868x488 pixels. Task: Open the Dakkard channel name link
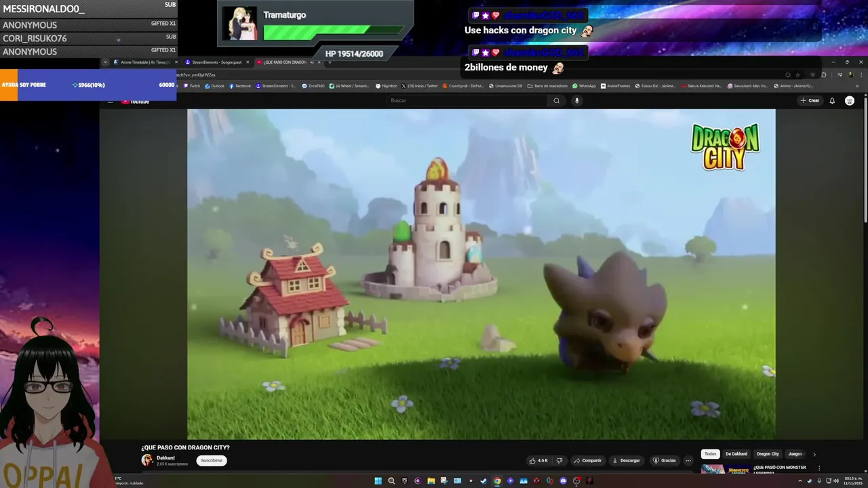click(x=165, y=457)
